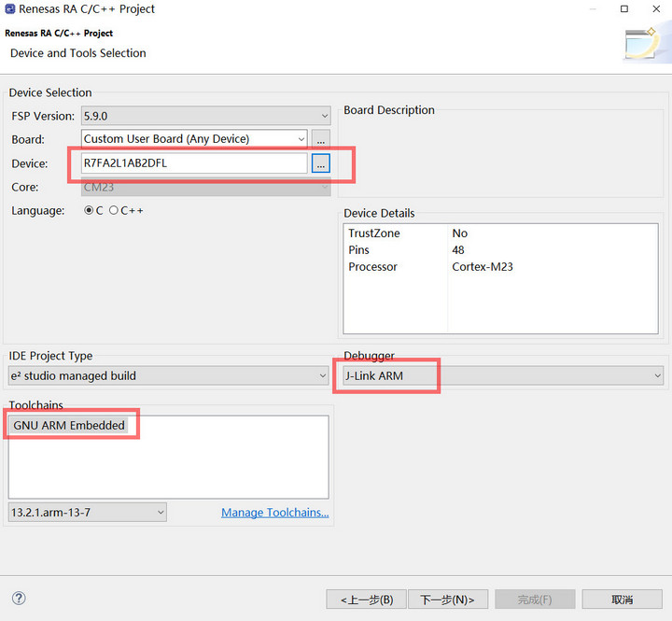Open the FSP Version 5.9.0 dropdown
The height and width of the screenshot is (621, 672).
205,116
